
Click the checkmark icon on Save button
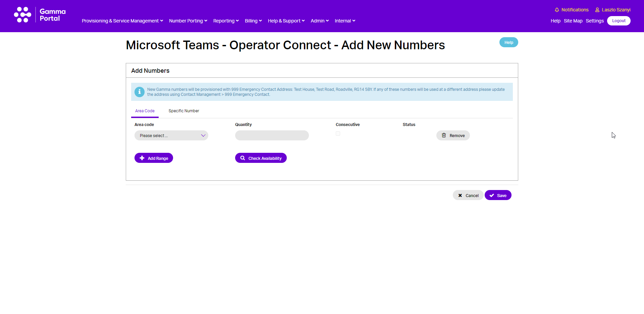click(x=492, y=195)
